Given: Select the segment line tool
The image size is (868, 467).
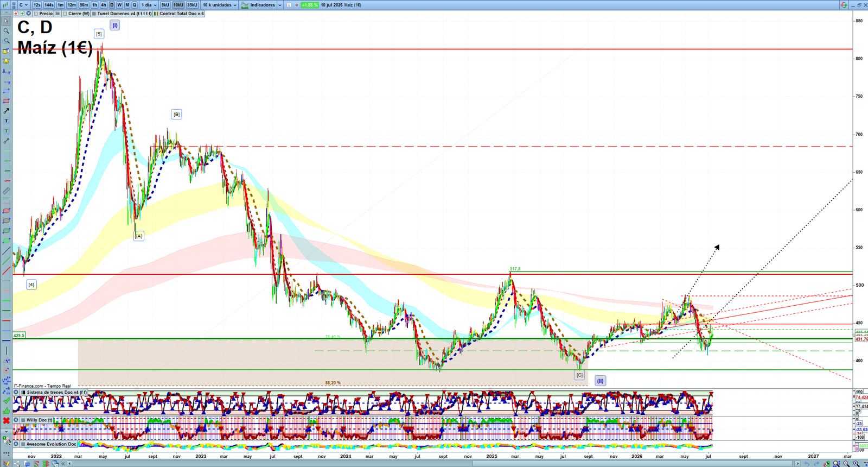Looking at the screenshot, I should pos(7,141).
